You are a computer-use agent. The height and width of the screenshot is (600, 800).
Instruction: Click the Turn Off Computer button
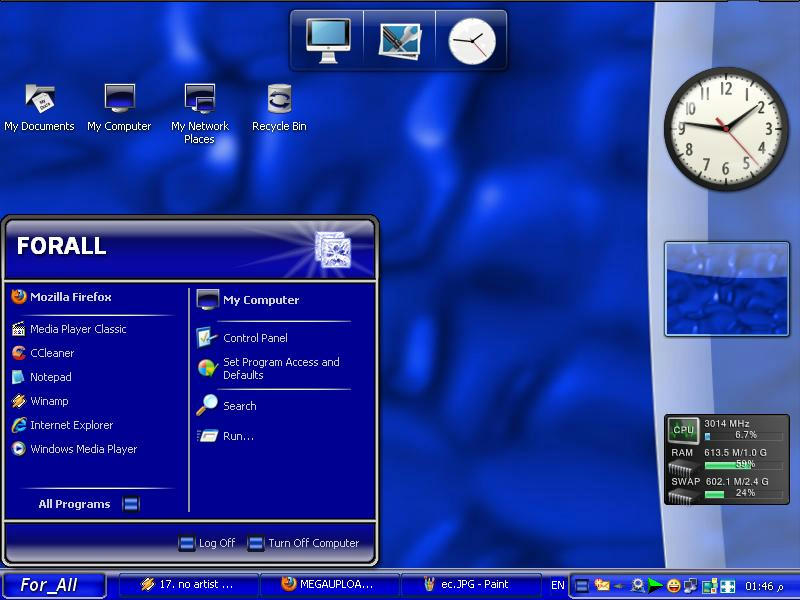[x=303, y=543]
